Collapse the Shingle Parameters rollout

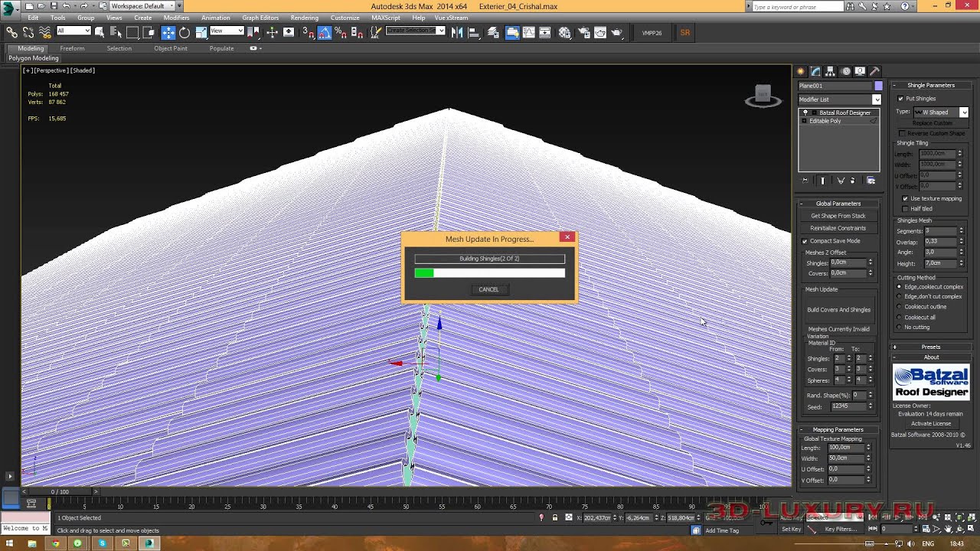(x=930, y=85)
